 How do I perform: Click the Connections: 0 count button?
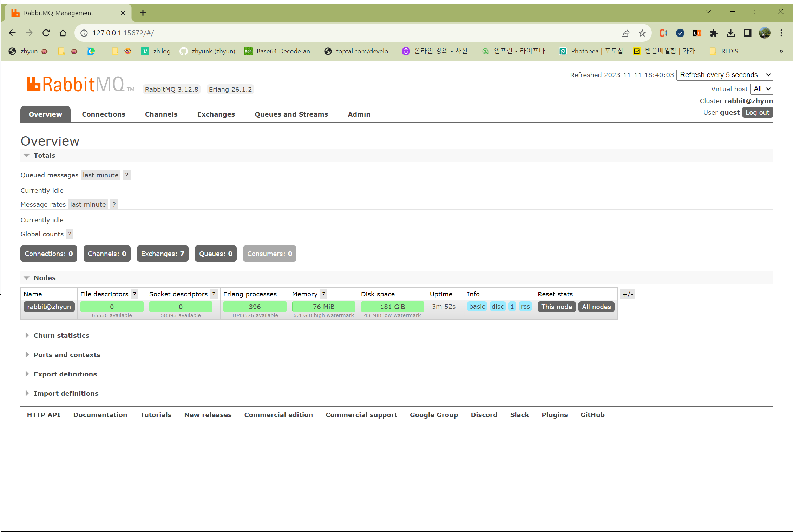[49, 254]
